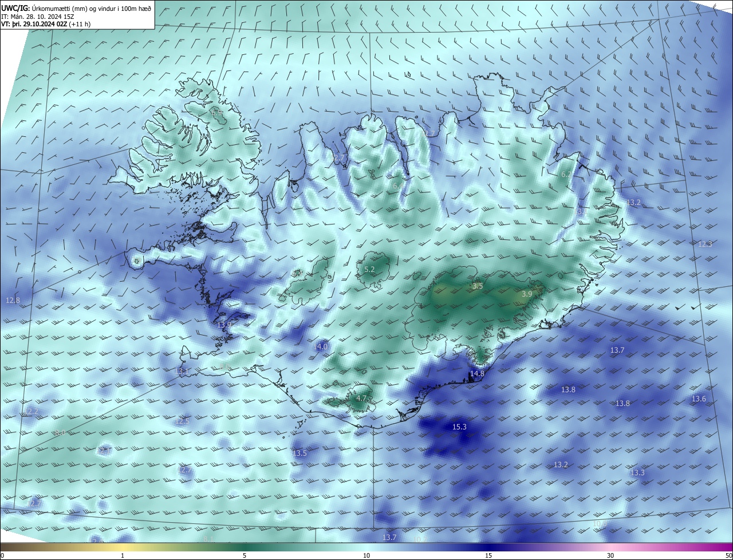Image resolution: width=733 pixels, height=560 pixels.
Task: Click the 13.9 value near the west coast
Action: [x=224, y=325]
